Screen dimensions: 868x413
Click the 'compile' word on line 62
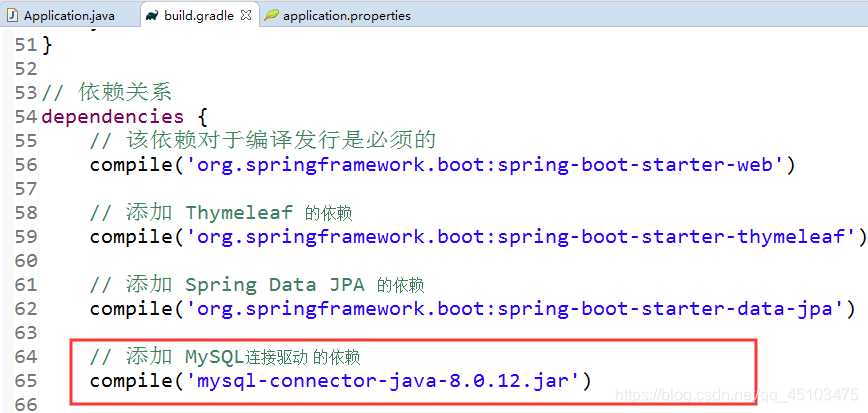coord(132,309)
